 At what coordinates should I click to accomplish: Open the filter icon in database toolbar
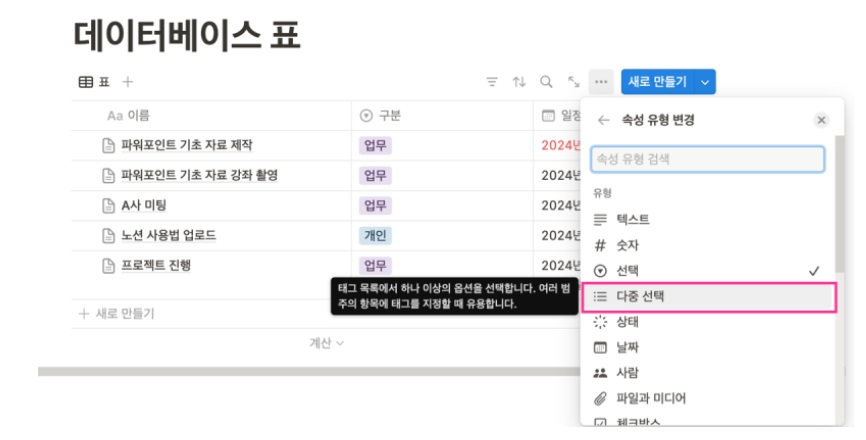pos(492,82)
